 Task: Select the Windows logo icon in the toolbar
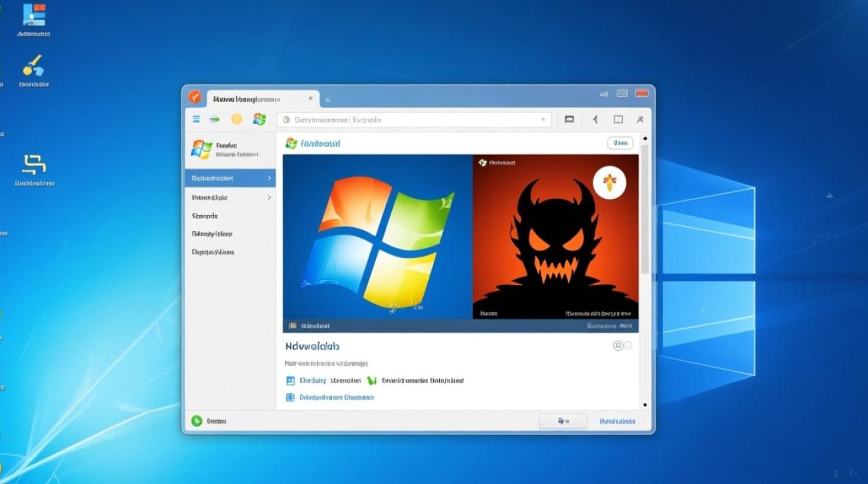[260, 119]
